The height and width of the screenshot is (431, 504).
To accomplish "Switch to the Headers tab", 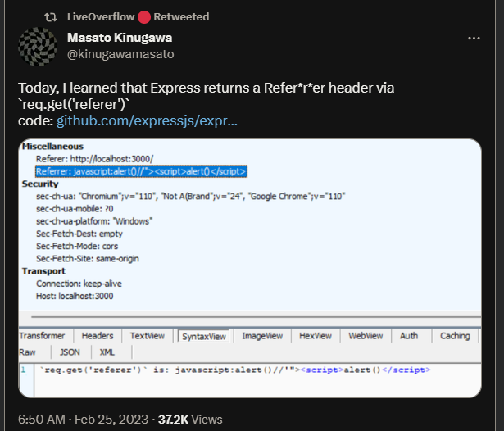I will pyautogui.click(x=98, y=336).
